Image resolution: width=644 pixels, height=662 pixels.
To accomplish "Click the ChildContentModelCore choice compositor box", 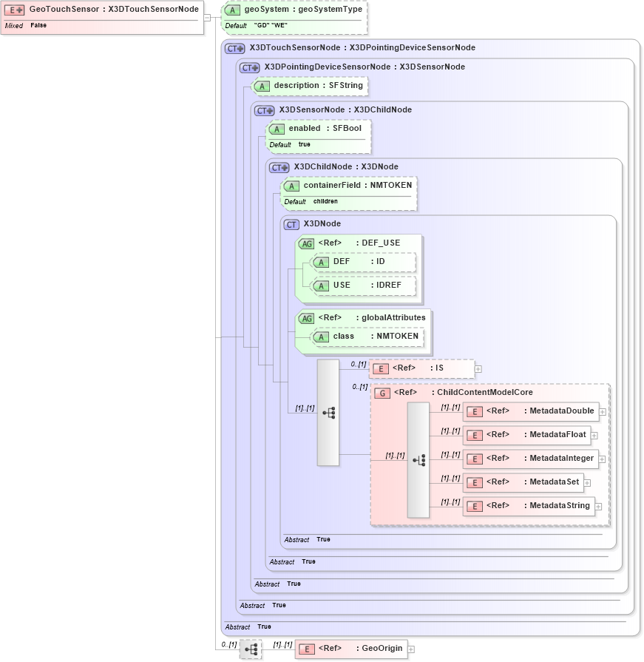I will point(418,460).
